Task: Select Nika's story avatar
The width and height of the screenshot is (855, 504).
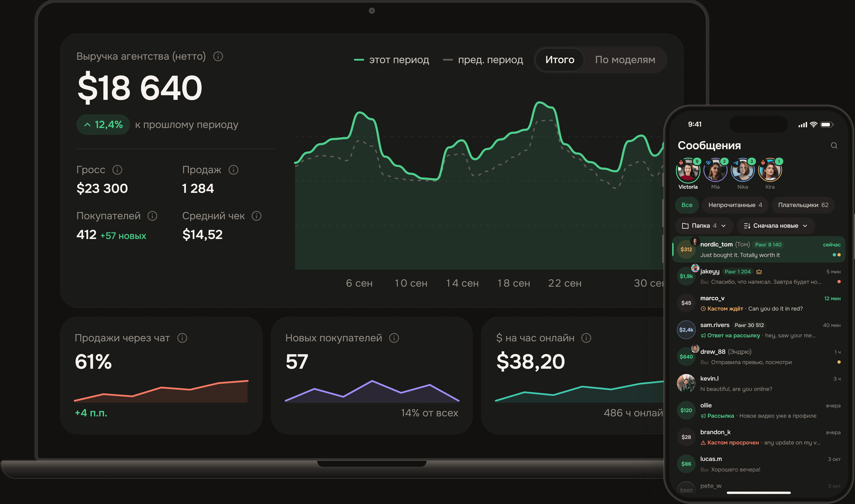Action: (x=742, y=170)
